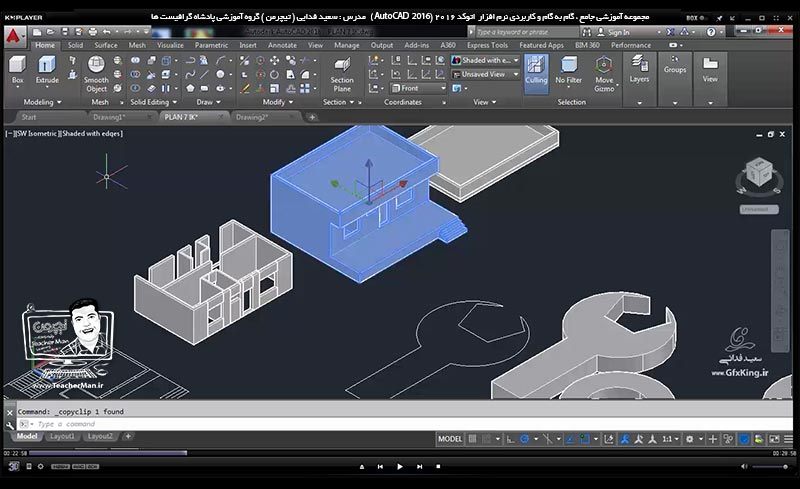The image size is (800, 489).
Task: Expand the Modeling panel
Action: click(42, 102)
